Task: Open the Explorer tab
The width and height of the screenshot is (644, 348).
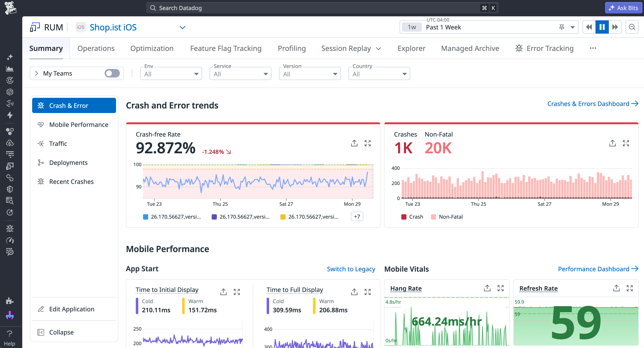Action: click(x=411, y=48)
